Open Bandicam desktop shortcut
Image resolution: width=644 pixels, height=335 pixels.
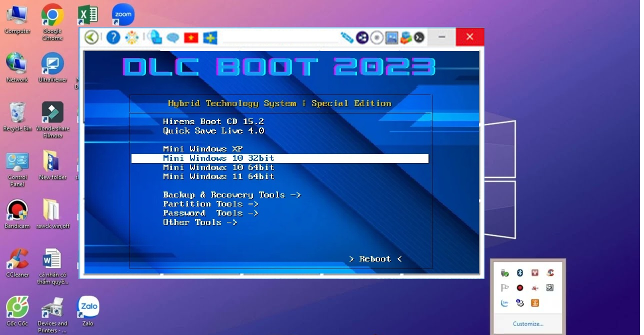pyautogui.click(x=17, y=214)
